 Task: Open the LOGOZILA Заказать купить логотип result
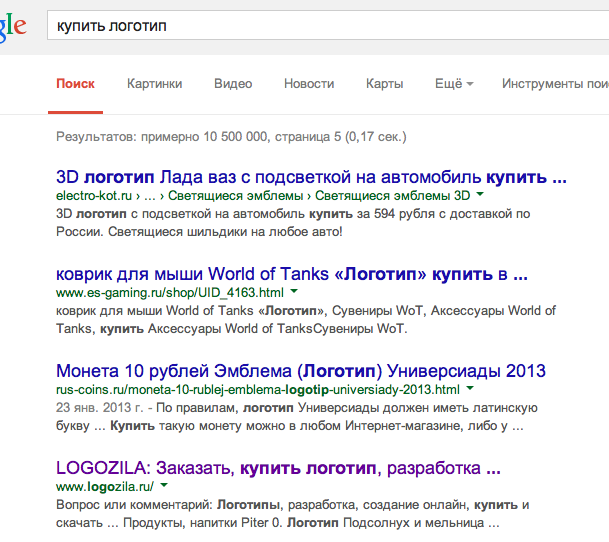pyautogui.click(x=279, y=468)
